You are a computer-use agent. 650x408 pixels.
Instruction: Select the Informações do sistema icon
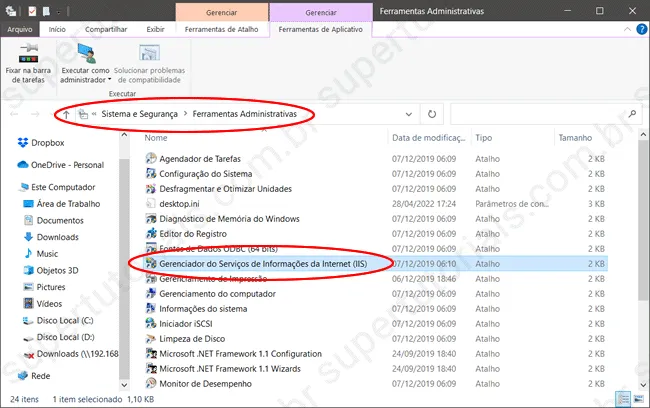(151, 308)
